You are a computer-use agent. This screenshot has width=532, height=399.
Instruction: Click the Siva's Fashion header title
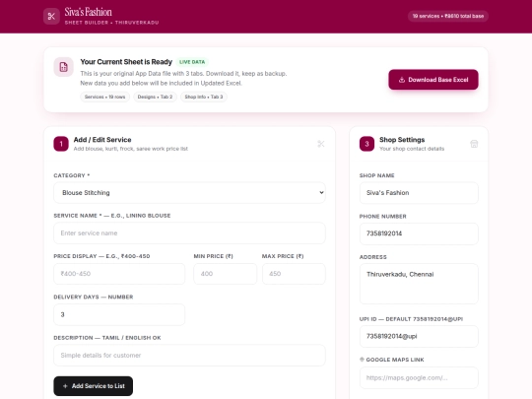click(89, 12)
